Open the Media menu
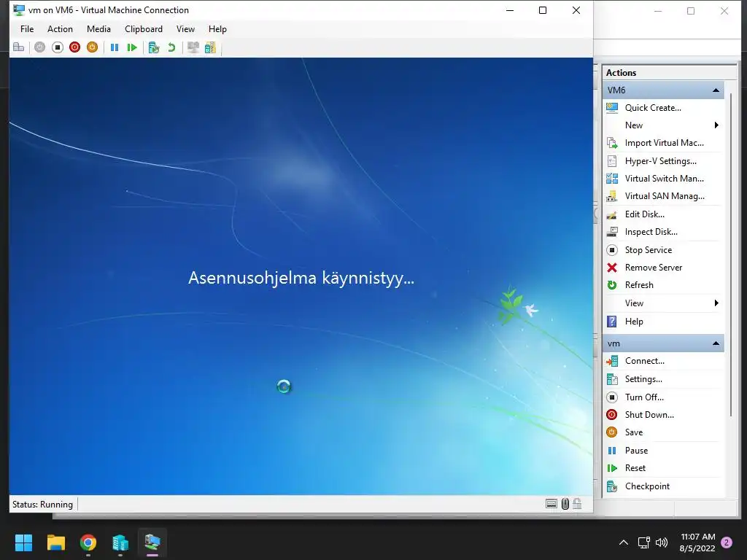The image size is (747, 560). pyautogui.click(x=98, y=29)
